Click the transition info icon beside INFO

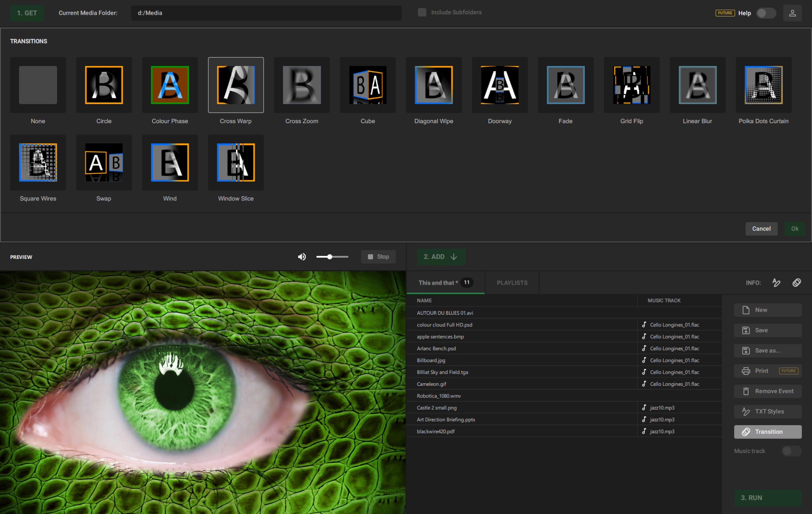pos(796,283)
